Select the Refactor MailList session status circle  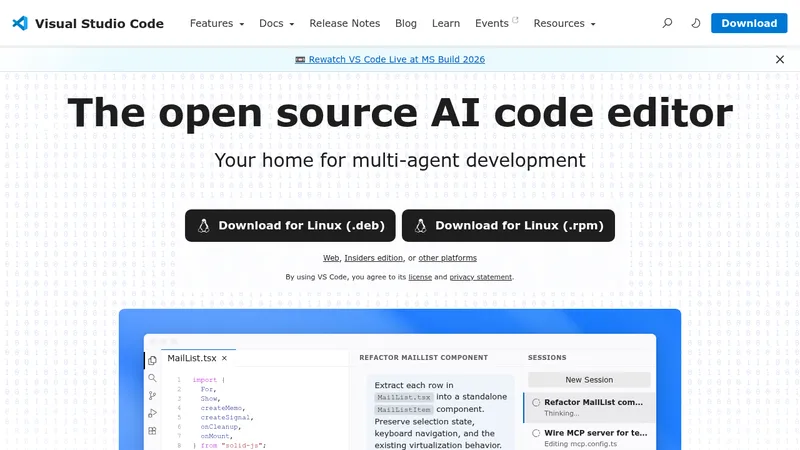point(536,403)
